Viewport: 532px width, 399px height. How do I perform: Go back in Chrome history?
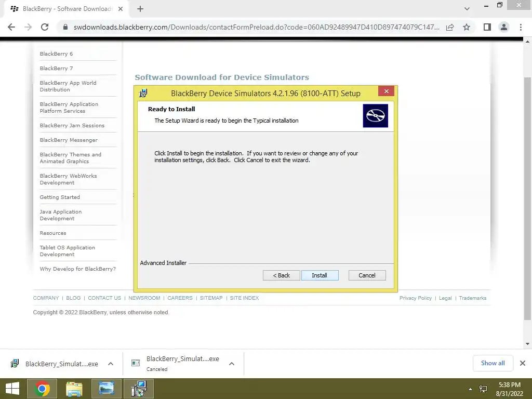coord(11,27)
